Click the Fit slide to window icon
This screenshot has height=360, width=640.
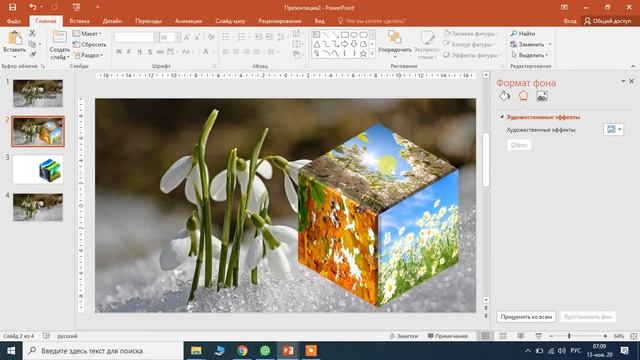point(633,336)
